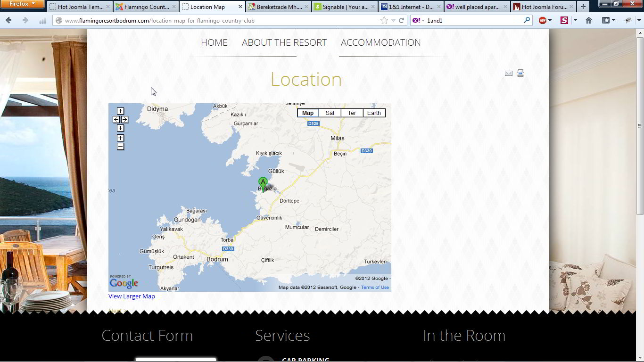Screen dimensions: 644x362
Task: Click the site identity globe icon
Action: click(59, 21)
